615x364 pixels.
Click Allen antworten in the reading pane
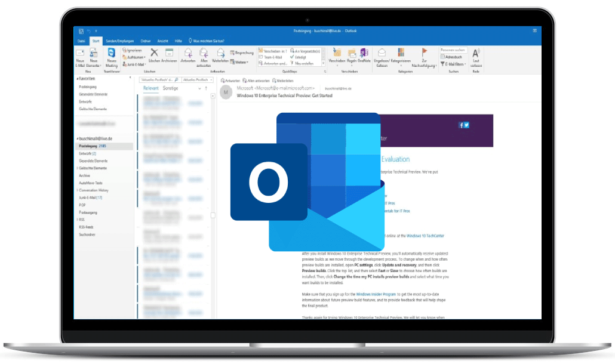coord(256,81)
